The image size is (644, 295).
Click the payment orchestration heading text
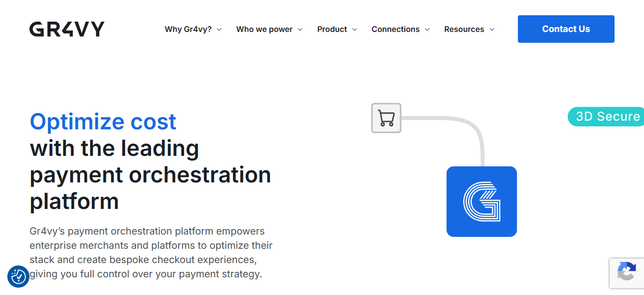[x=150, y=175]
